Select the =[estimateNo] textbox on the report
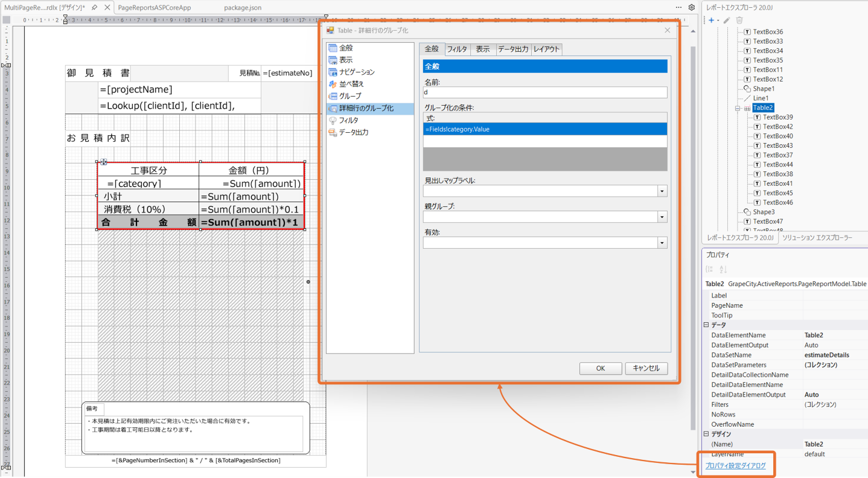Image resolution: width=868 pixels, height=478 pixels. (x=293, y=73)
